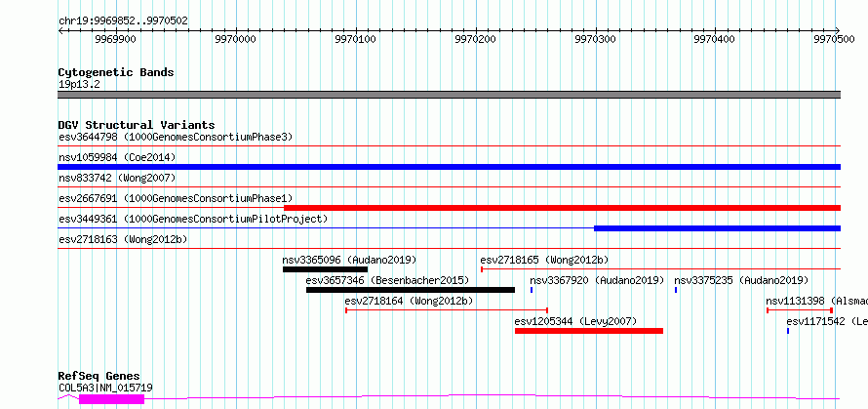Click the red nsv1131398 span line
Screen dimensions: 868x409
[x=800, y=310]
